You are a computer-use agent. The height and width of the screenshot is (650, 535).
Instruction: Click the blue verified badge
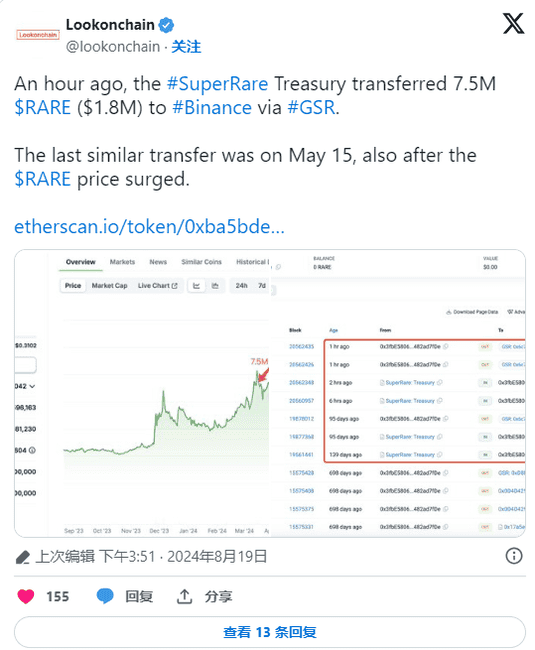point(166,25)
